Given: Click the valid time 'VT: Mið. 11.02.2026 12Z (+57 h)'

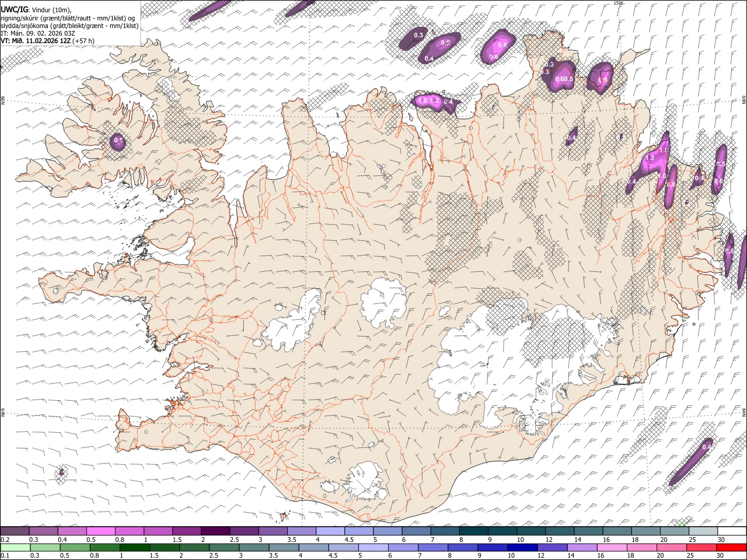Looking at the screenshot, I should (x=48, y=41).
